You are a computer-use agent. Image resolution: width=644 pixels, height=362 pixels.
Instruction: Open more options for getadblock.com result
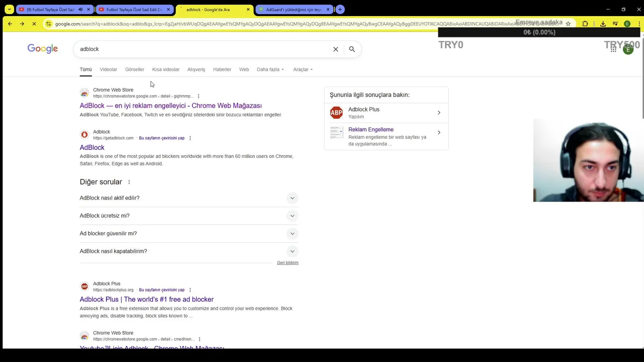[190, 138]
